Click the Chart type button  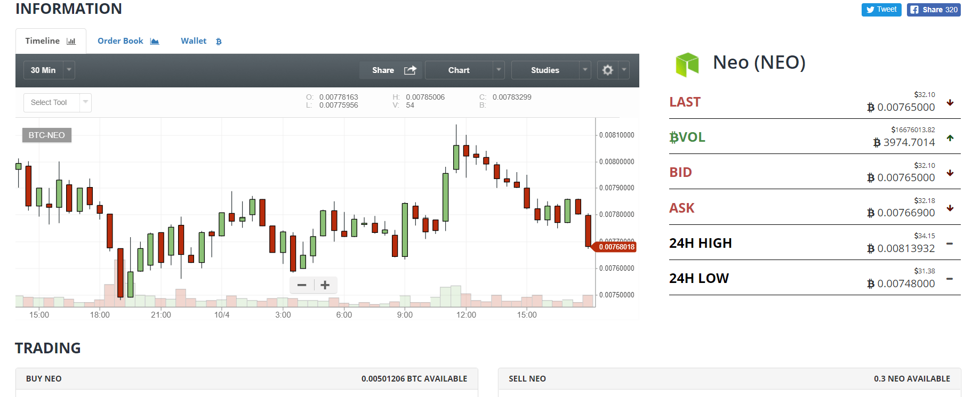(459, 70)
